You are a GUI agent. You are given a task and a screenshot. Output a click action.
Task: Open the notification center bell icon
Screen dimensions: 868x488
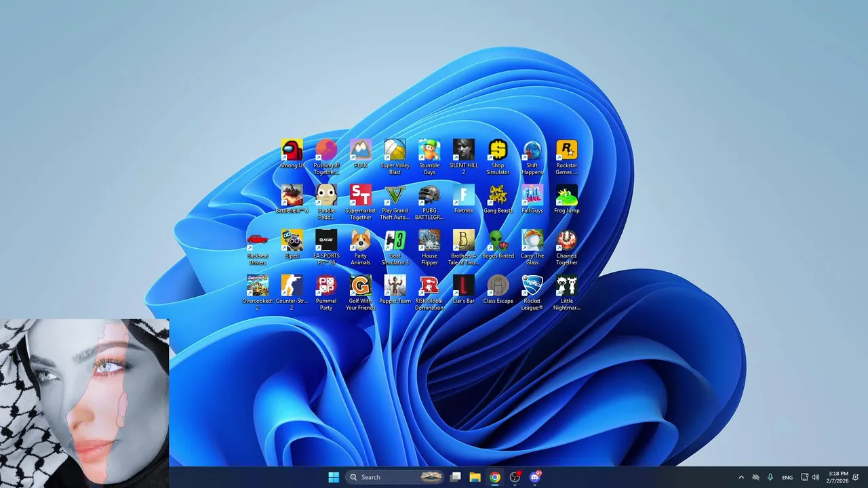(856, 477)
